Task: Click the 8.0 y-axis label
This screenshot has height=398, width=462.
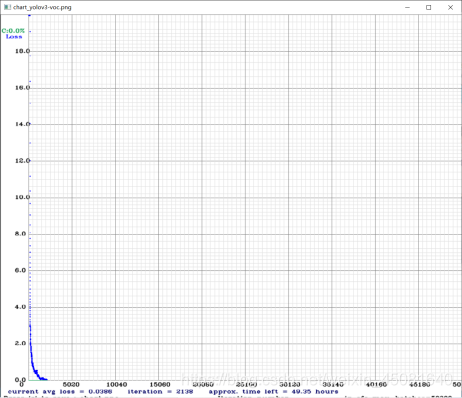Action: coord(20,234)
